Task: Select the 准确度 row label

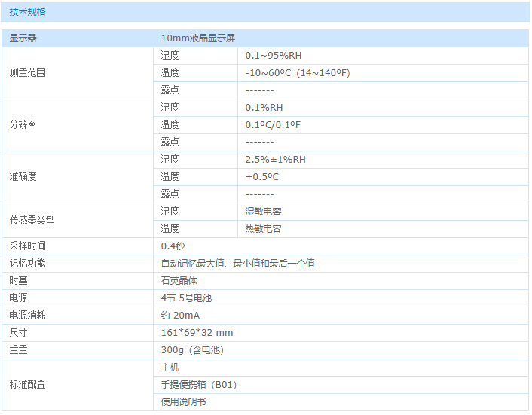Action: [23, 177]
